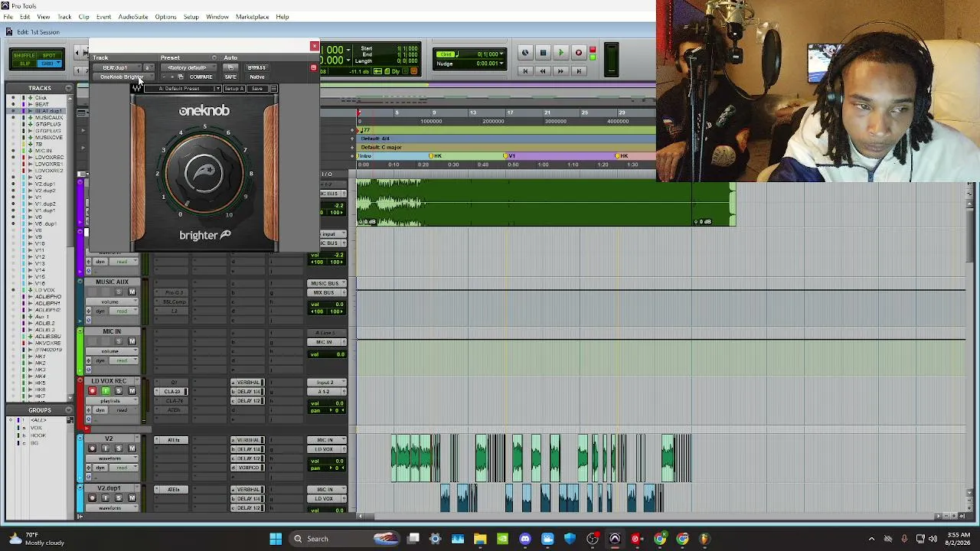Mute the MUSIC AUX track
Viewport: 980px width, 551px height.
coord(132,292)
